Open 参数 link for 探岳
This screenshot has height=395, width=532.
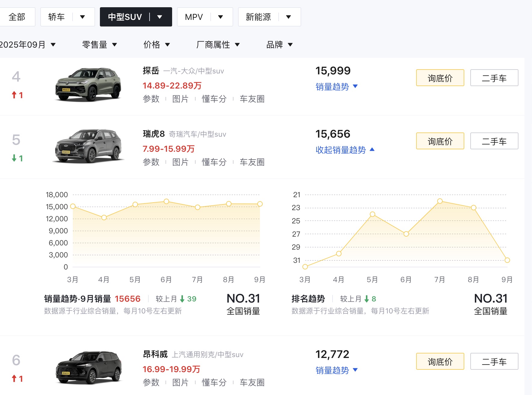coord(151,99)
